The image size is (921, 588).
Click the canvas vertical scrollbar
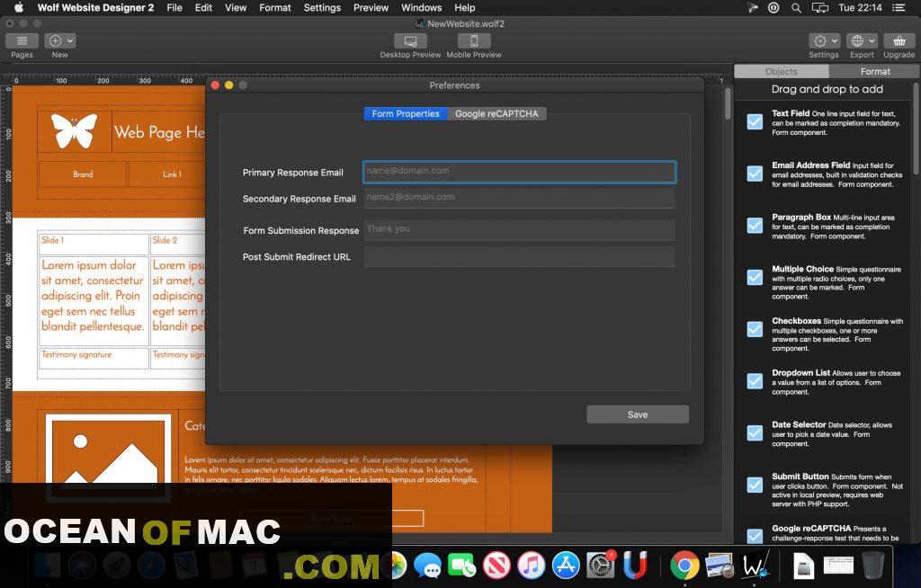[728, 103]
